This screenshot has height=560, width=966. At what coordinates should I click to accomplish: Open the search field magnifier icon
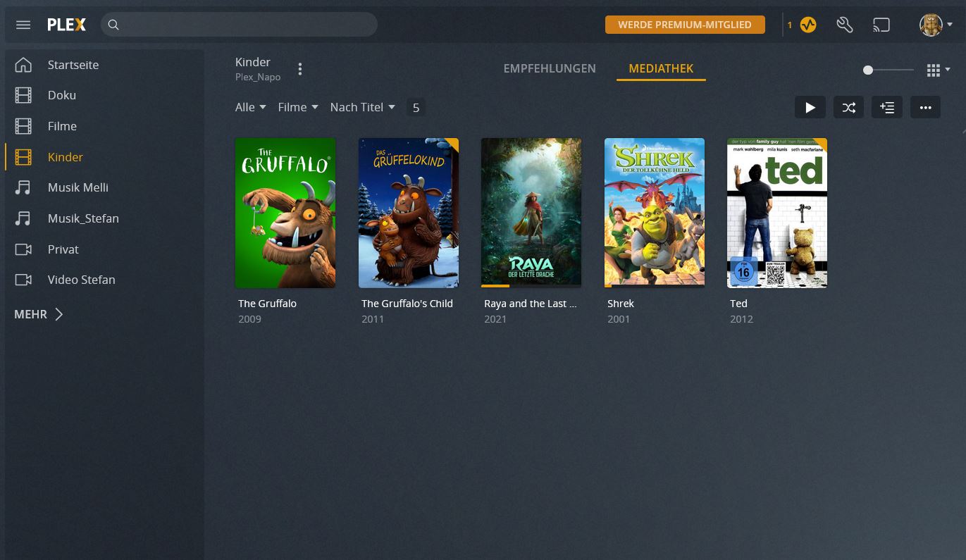click(x=113, y=25)
